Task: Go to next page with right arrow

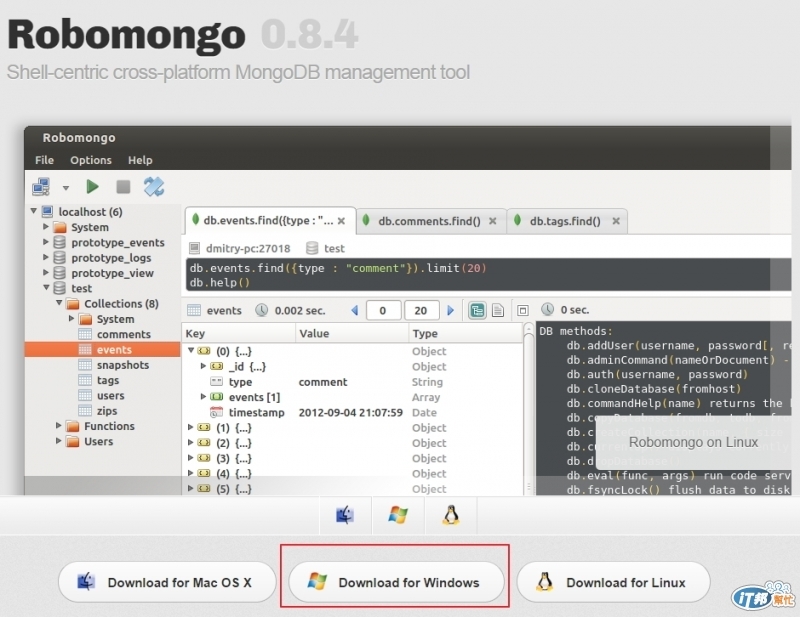Action: click(x=451, y=310)
